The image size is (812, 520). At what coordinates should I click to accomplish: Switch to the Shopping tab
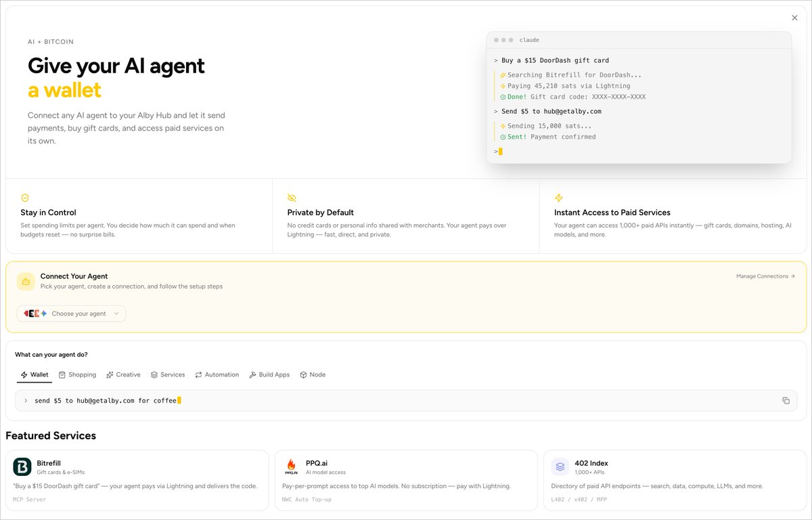click(x=77, y=374)
